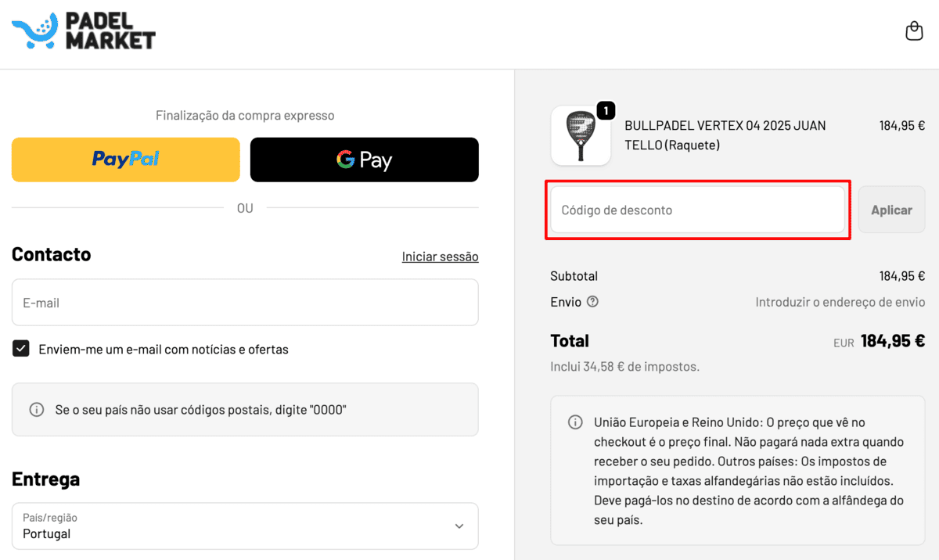
Task: Click the Total amount 184,95 €
Action: click(893, 341)
